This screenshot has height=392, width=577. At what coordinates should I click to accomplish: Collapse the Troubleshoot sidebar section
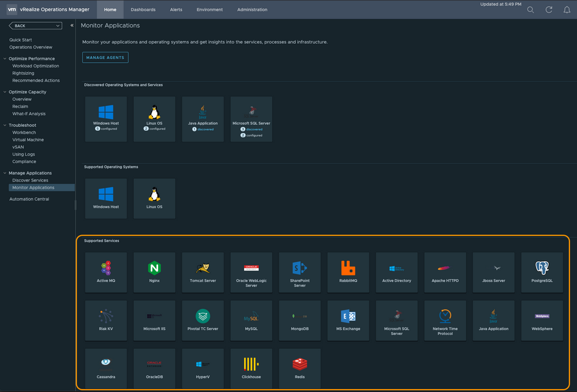click(x=5, y=125)
